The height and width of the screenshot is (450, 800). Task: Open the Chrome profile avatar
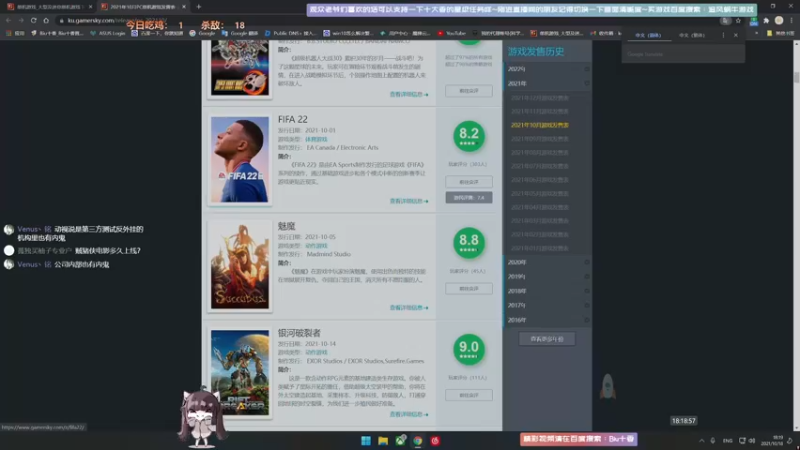pos(779,20)
